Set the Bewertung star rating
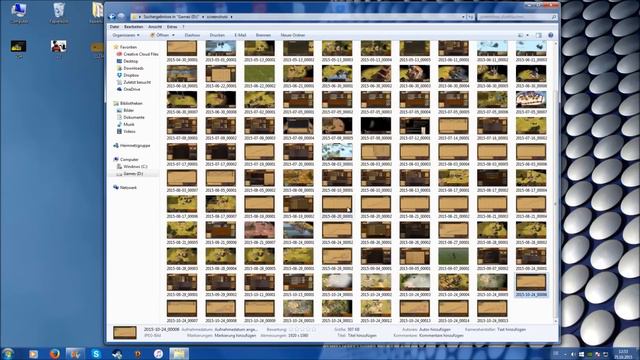The width and height of the screenshot is (640, 360). 302,329
